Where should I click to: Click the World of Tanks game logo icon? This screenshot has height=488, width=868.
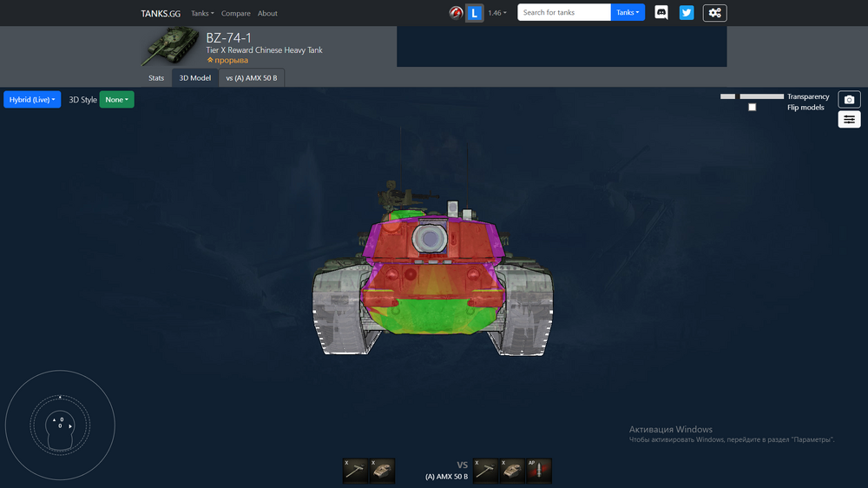[456, 13]
